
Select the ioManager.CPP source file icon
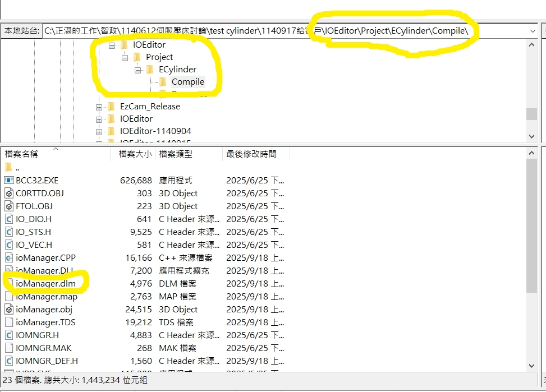[x=8, y=258]
